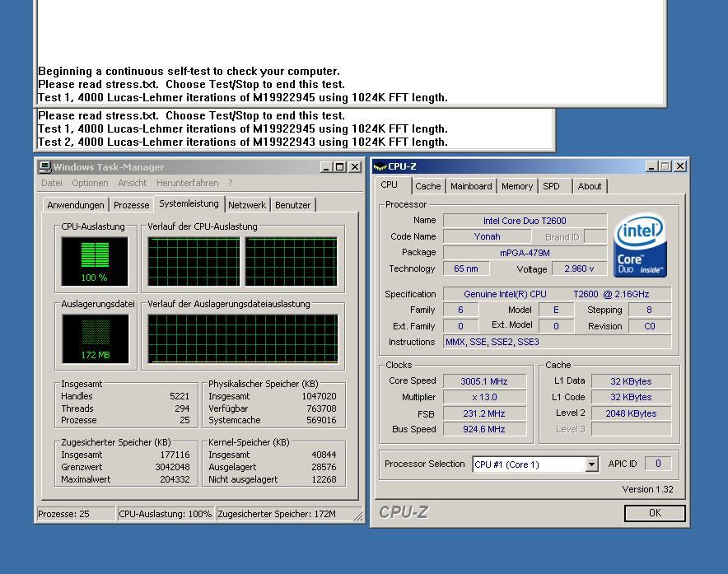Click the Core Speed value field
728x574 pixels.
pyautogui.click(x=486, y=381)
